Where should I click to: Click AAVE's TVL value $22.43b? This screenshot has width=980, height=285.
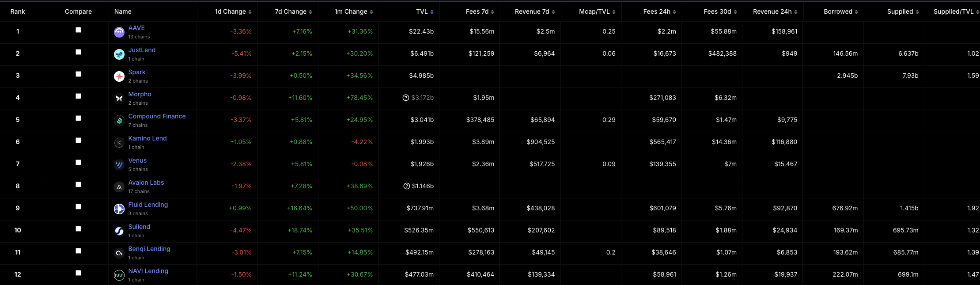pyautogui.click(x=421, y=31)
